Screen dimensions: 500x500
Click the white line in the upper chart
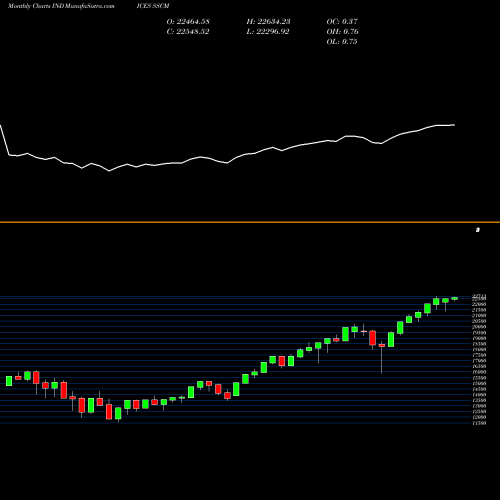[x=227, y=163]
